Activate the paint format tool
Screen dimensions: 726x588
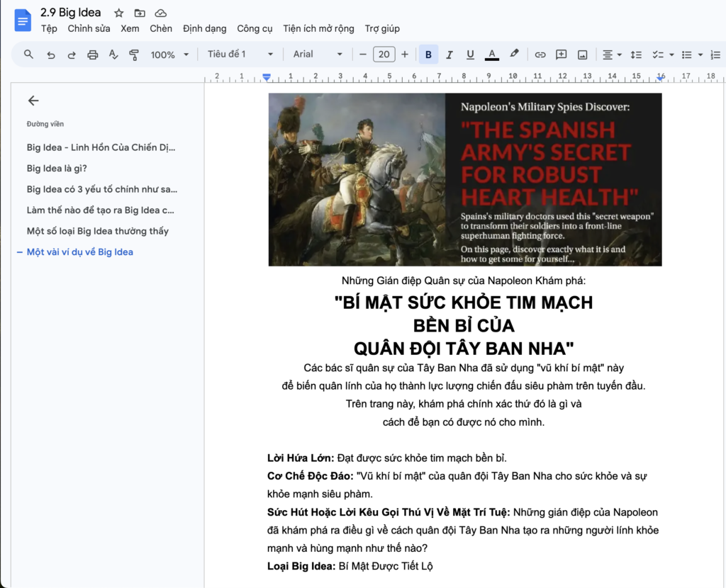point(134,55)
